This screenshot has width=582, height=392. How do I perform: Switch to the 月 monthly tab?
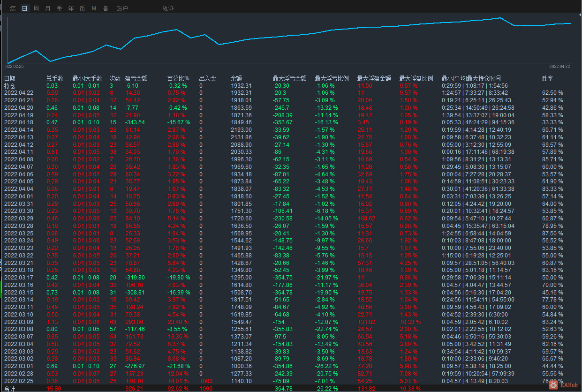pos(48,8)
